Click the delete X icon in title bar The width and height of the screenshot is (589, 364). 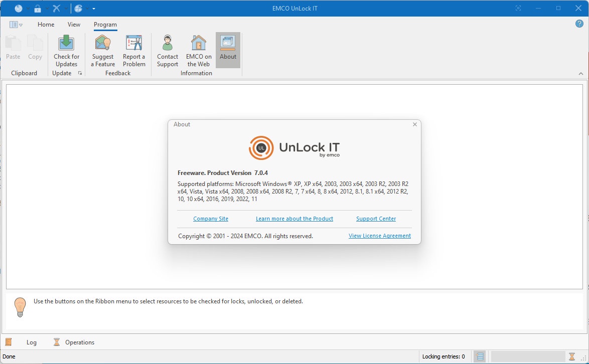pos(57,8)
